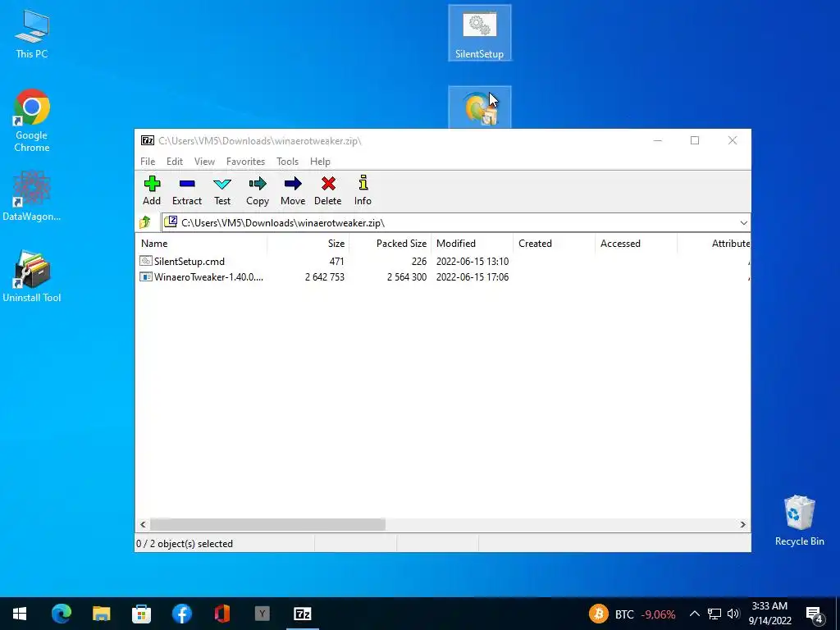This screenshot has width=840, height=630.
Task: Select SilentSetup desktop icon
Action: [479, 33]
